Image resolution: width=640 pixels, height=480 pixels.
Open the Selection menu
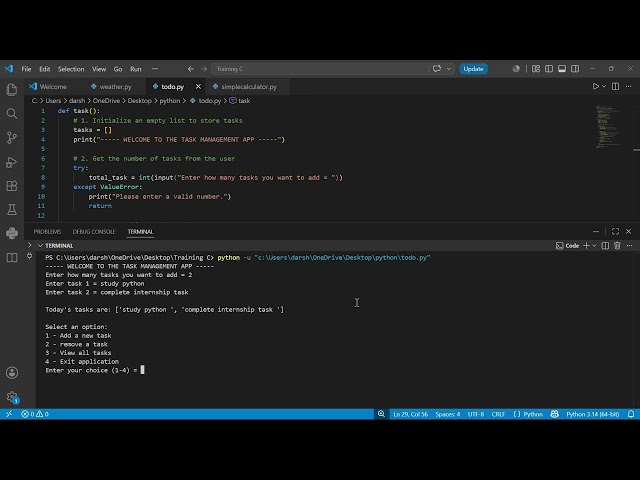[x=71, y=69]
